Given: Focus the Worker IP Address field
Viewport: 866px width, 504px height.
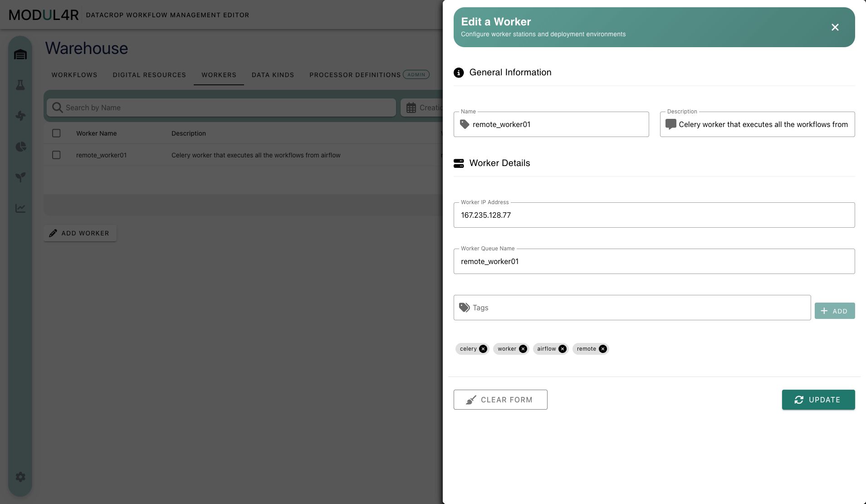Looking at the screenshot, I should (654, 215).
